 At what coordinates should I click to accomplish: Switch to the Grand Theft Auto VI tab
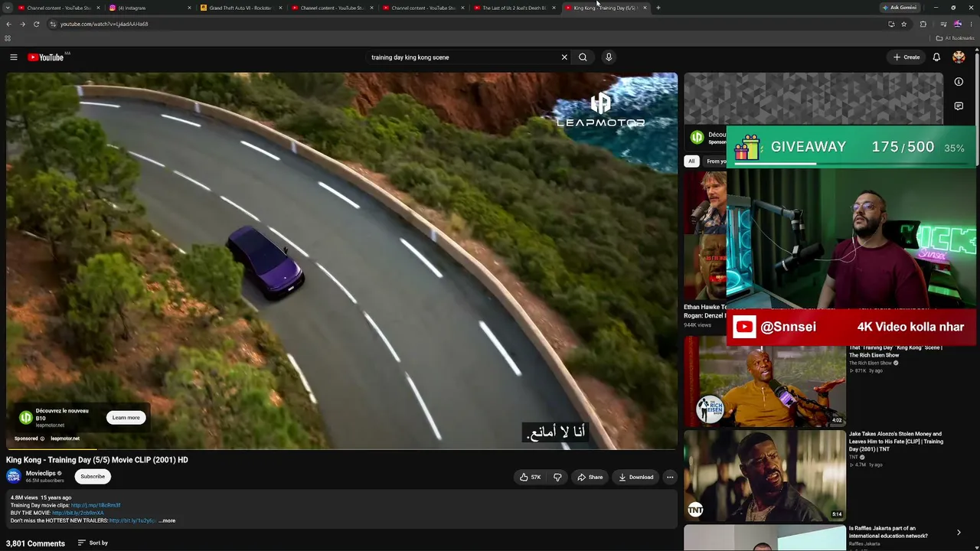241,8
